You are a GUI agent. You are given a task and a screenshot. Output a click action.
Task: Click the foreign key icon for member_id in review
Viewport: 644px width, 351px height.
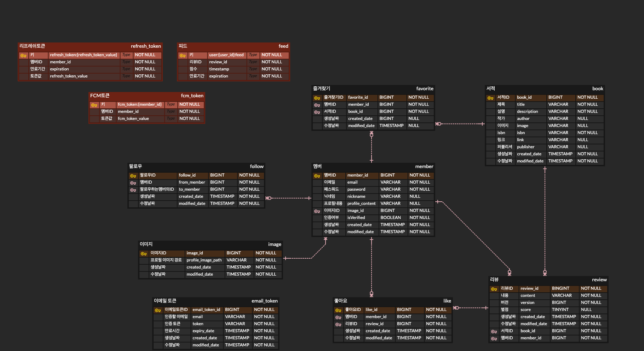(494, 338)
